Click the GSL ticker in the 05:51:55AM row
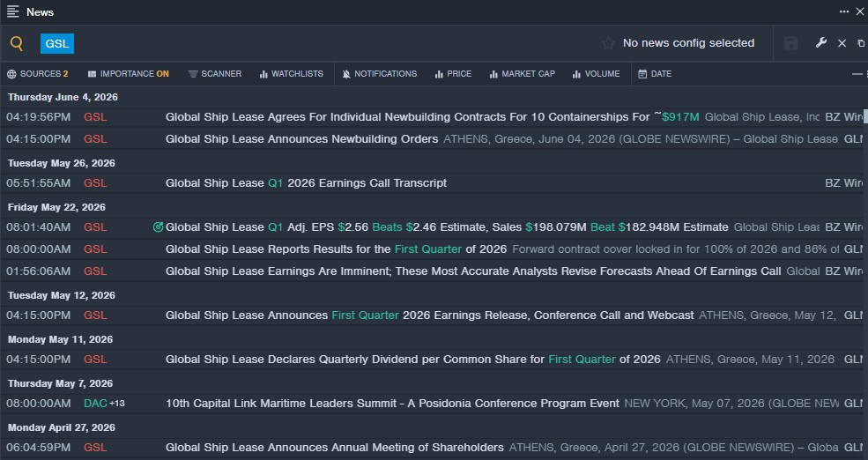The image size is (868, 460). pyautogui.click(x=95, y=182)
